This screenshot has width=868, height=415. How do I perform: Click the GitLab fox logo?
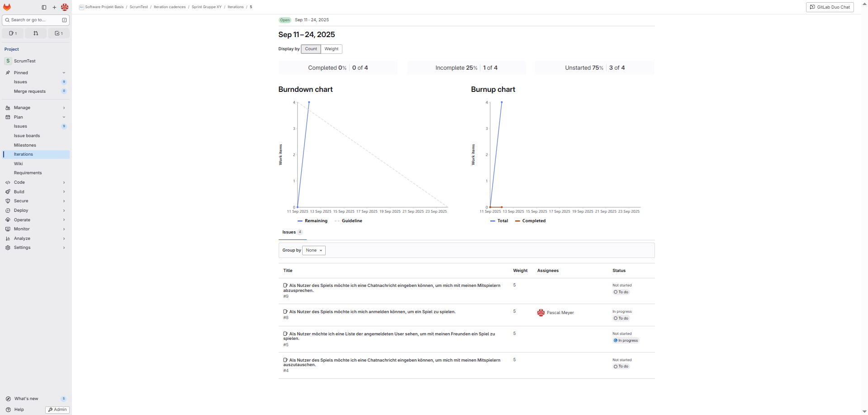[7, 7]
